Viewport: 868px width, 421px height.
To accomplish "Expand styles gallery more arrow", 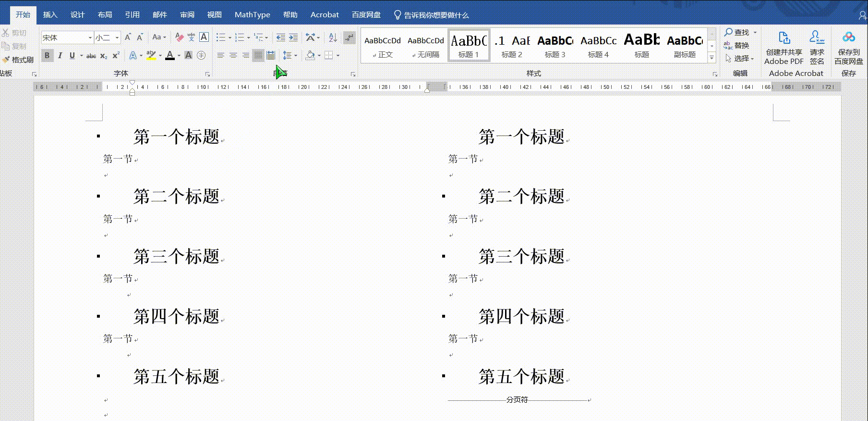I will [712, 58].
